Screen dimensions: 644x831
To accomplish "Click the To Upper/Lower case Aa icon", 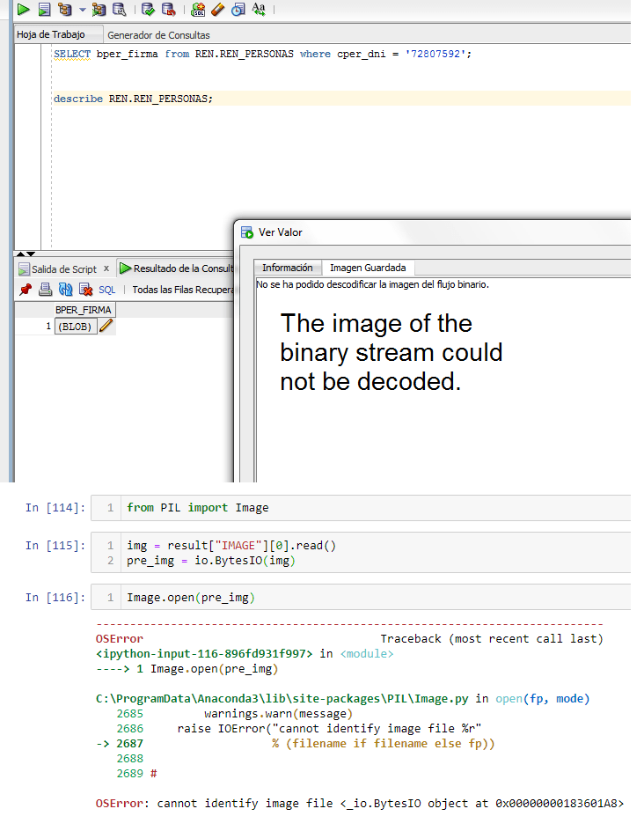I will tap(259, 9).
